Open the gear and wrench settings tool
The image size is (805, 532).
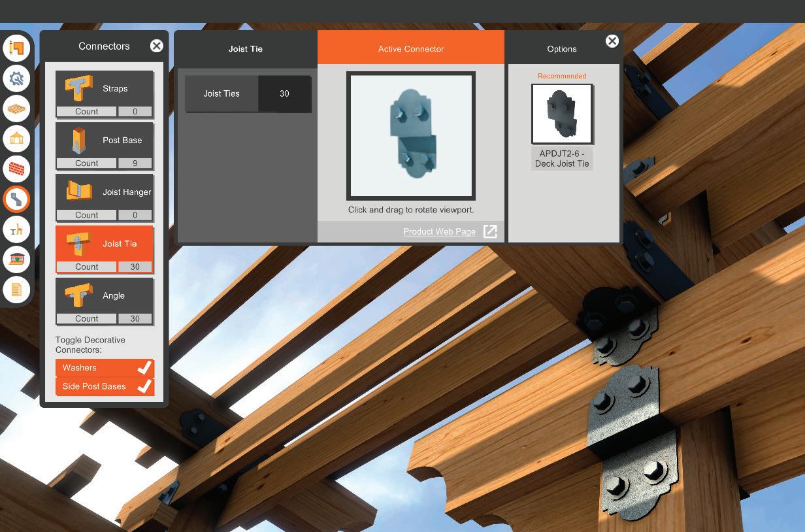(16, 78)
